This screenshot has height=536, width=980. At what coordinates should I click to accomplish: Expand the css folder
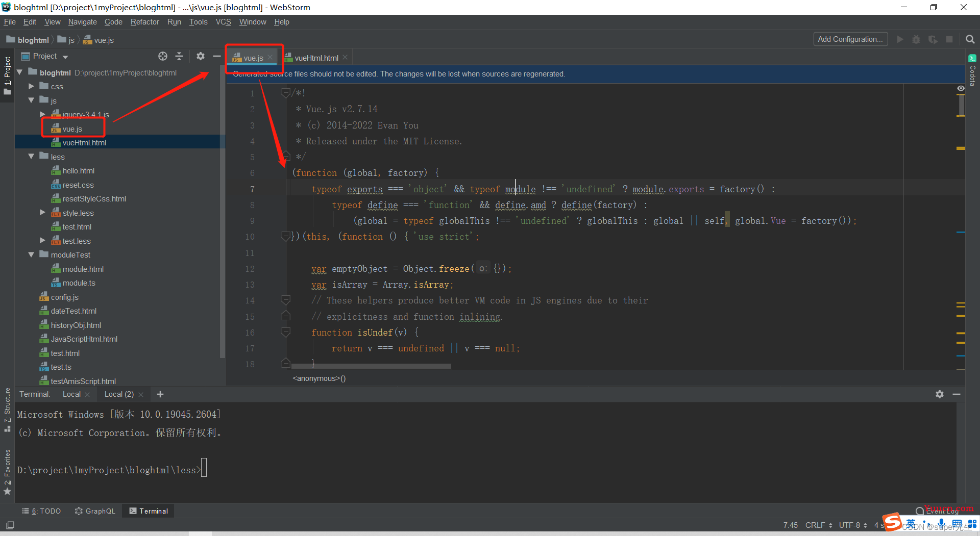tap(32, 86)
